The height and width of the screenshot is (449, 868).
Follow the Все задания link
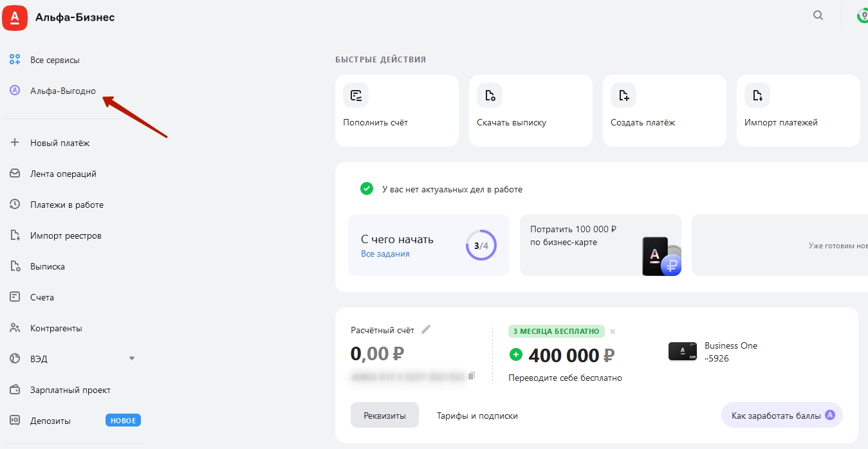[x=385, y=253]
